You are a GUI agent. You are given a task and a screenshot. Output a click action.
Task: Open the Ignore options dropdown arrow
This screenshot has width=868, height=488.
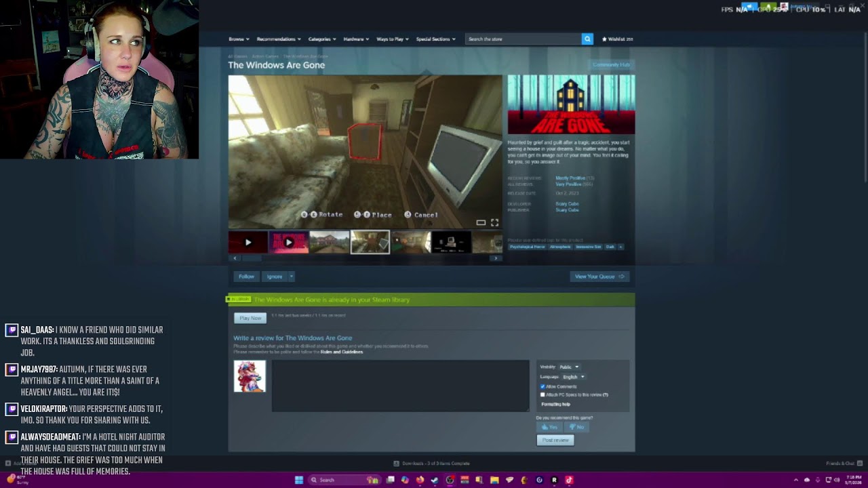coord(292,277)
